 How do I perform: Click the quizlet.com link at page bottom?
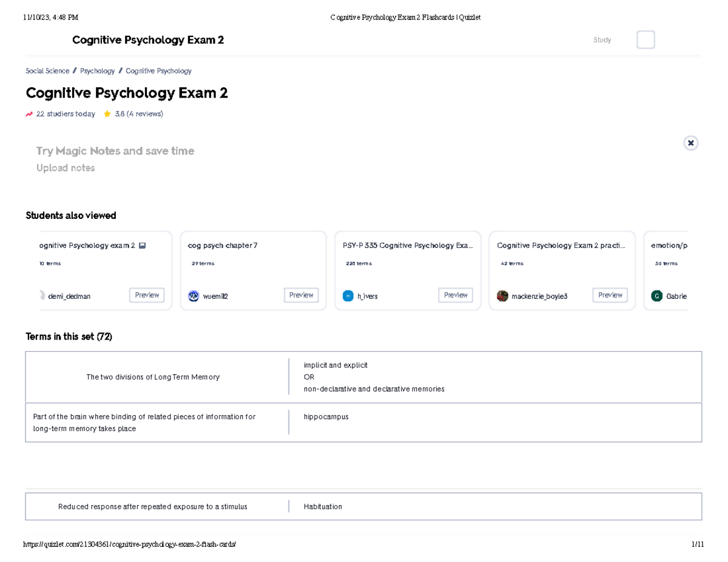click(130, 544)
